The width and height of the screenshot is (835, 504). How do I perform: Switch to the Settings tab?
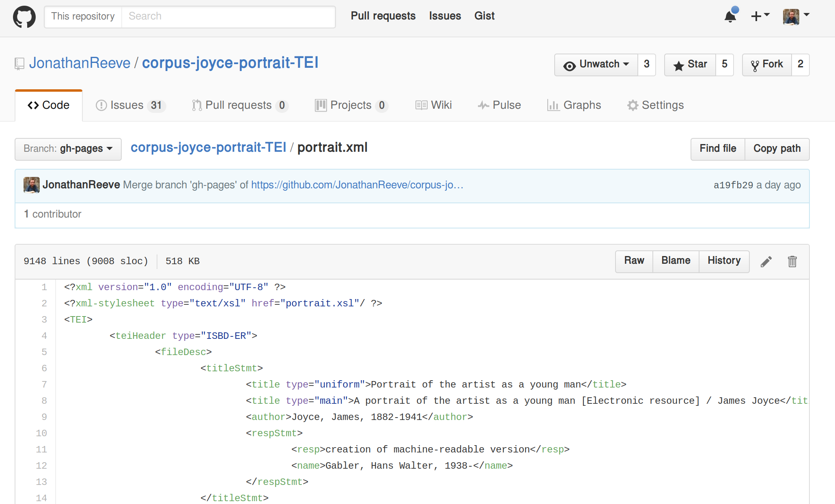click(x=655, y=106)
